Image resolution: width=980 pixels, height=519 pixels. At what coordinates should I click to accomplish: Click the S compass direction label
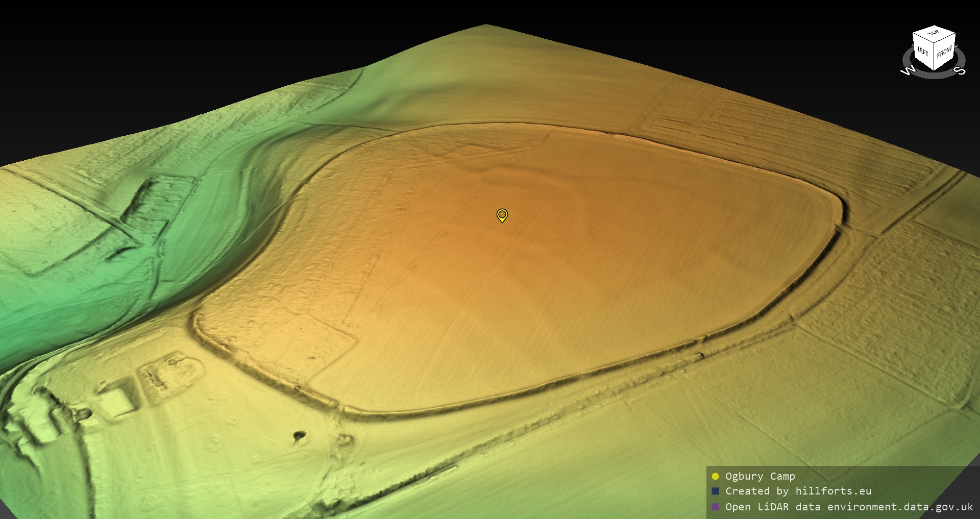960,70
